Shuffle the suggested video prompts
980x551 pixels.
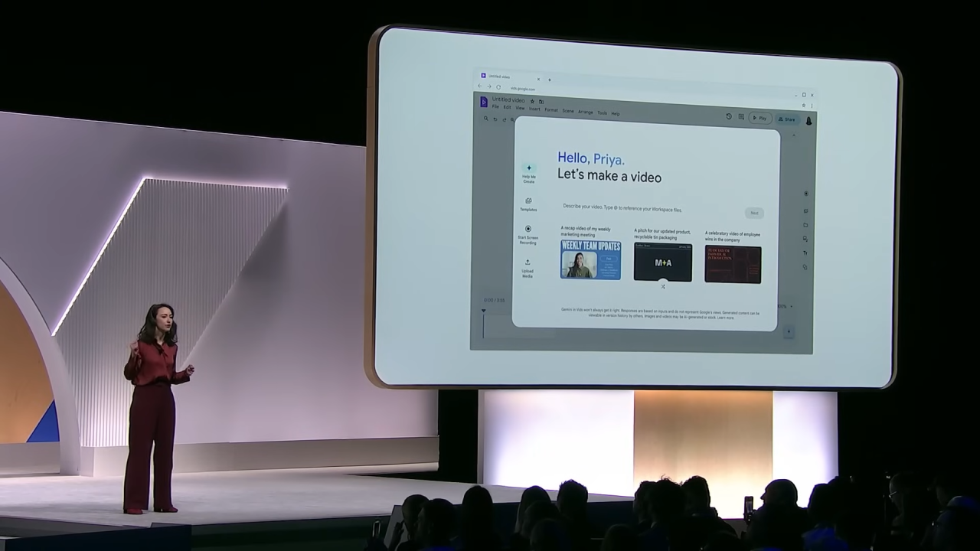(x=662, y=286)
